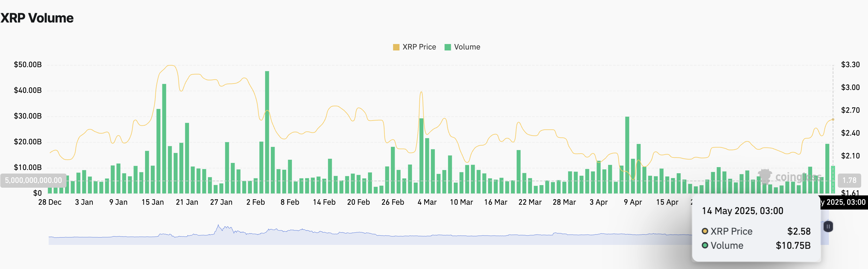Click the '26 Feb' date label
The image size is (868, 269).
pyautogui.click(x=392, y=202)
